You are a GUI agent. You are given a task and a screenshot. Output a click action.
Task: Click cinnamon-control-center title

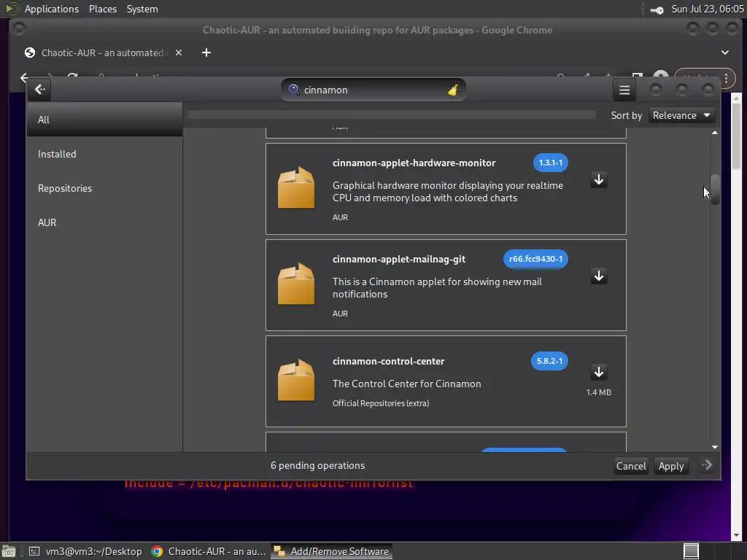[x=388, y=361]
